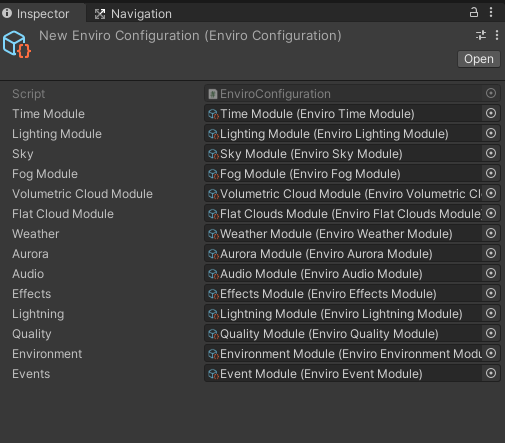Open the Inspector tab's three-dot menu

(491, 13)
